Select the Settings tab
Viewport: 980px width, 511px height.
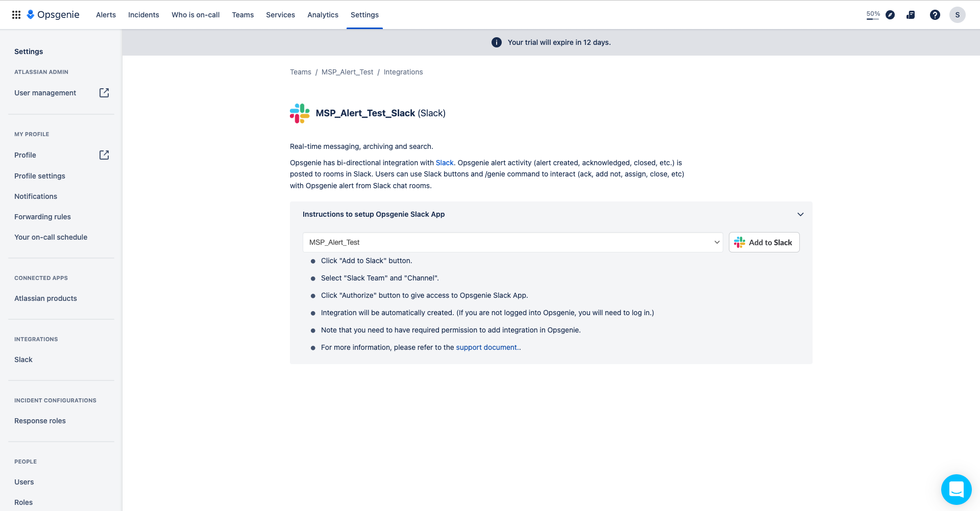[364, 15]
